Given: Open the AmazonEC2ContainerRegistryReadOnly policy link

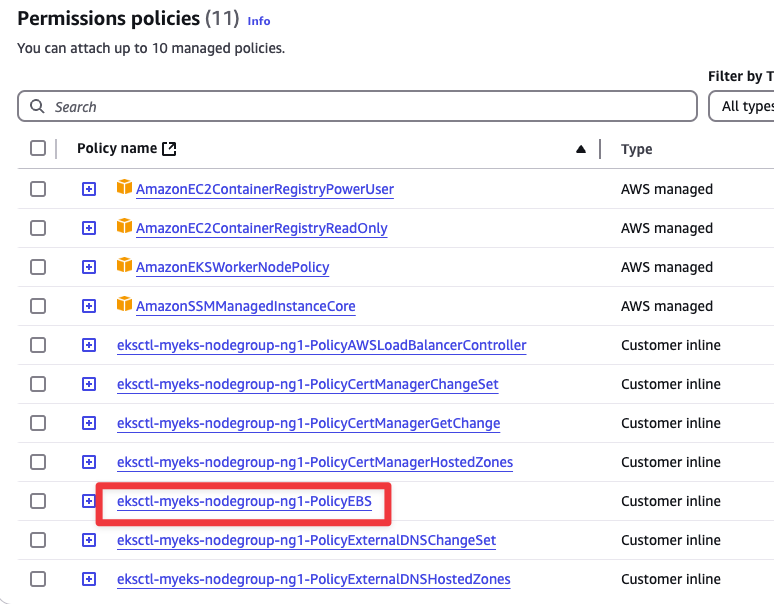Looking at the screenshot, I should (262, 228).
